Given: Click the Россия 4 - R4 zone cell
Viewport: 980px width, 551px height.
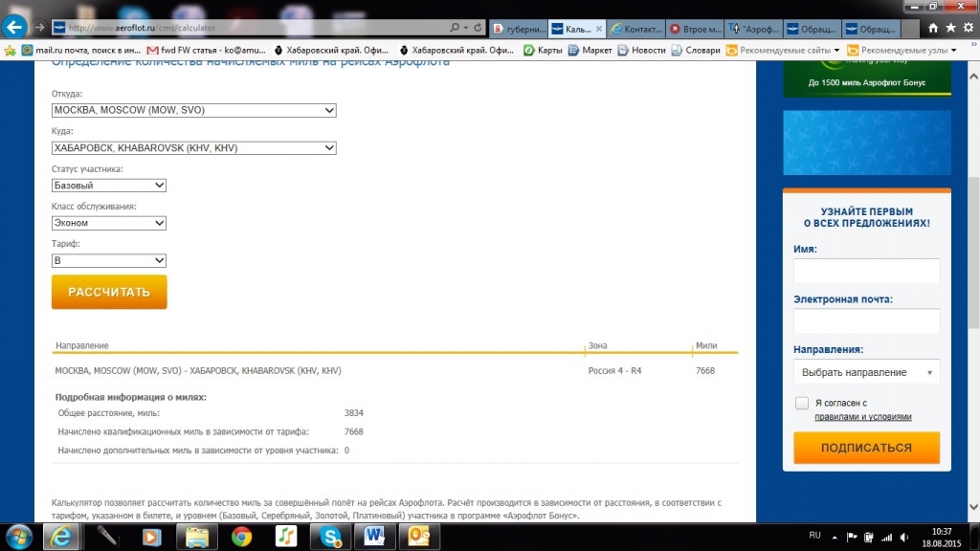Looking at the screenshot, I should [x=614, y=371].
